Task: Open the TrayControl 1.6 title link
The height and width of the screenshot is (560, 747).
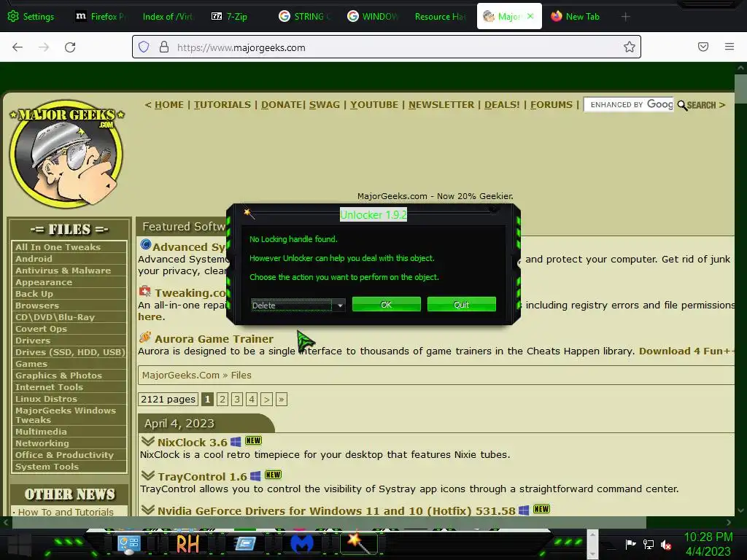Action: click(x=203, y=477)
